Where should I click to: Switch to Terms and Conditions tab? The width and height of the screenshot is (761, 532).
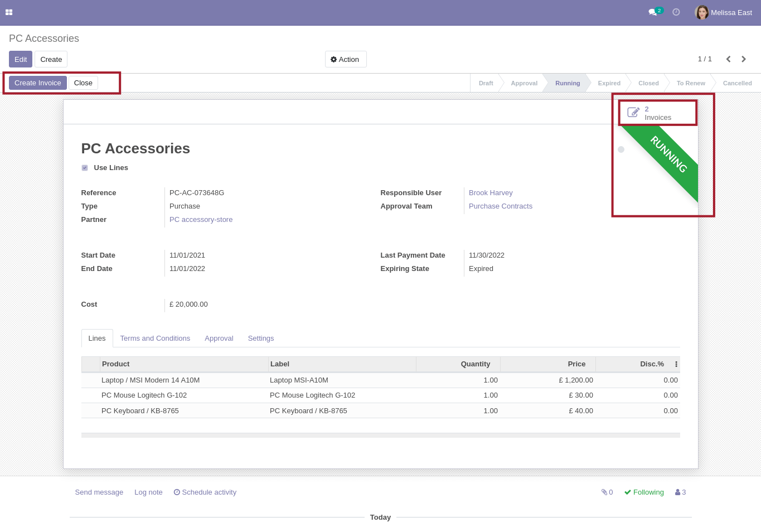point(155,338)
